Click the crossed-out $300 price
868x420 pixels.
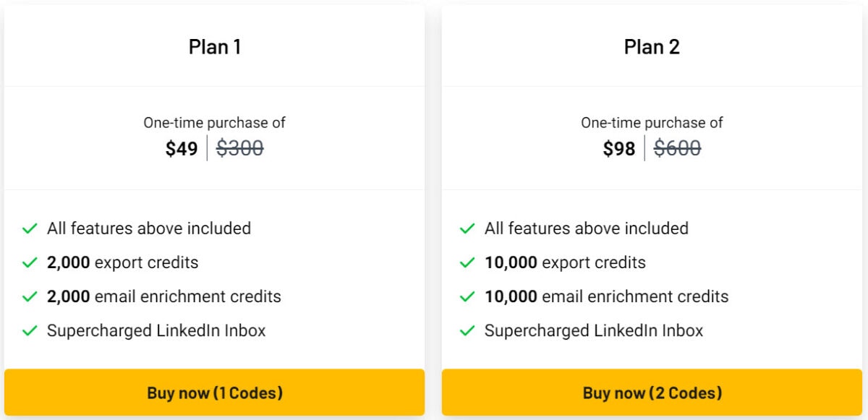click(240, 149)
